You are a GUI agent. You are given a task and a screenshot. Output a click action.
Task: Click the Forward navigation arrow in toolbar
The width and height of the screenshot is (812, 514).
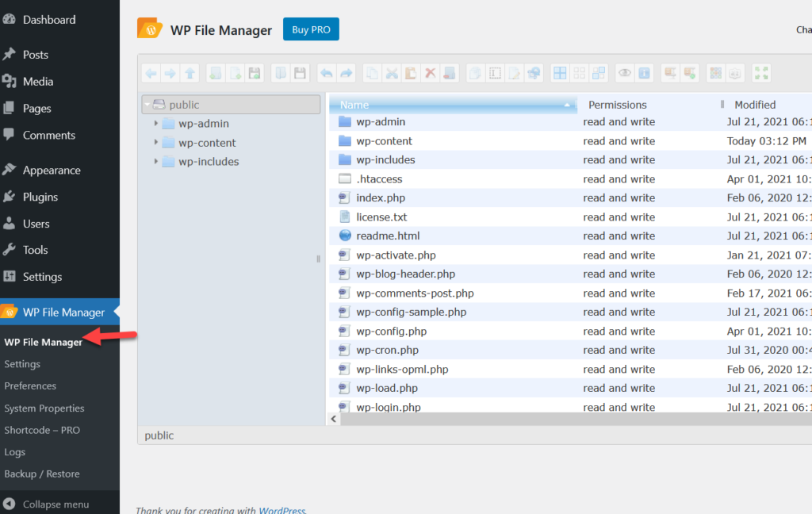[x=170, y=74]
